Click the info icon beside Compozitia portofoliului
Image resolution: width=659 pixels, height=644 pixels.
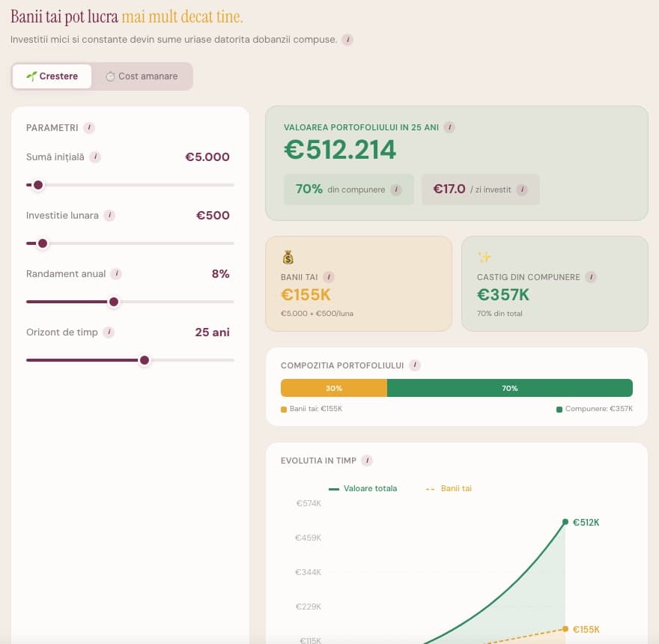415,365
